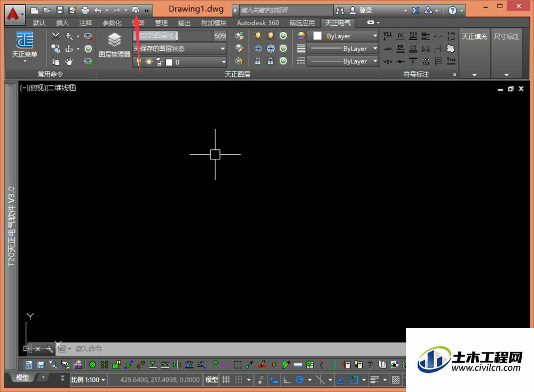Open the 附加模块 ribbon tab
534x392 pixels.
click(214, 23)
